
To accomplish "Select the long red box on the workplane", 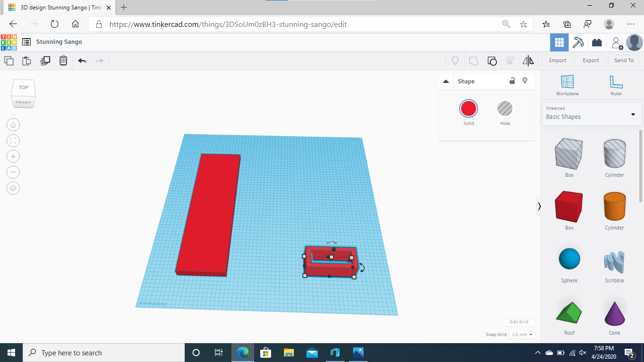I will [x=208, y=214].
